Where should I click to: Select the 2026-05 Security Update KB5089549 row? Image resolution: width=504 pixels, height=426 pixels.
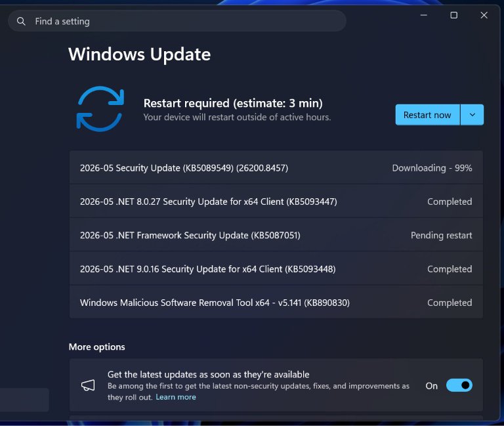tap(276, 167)
